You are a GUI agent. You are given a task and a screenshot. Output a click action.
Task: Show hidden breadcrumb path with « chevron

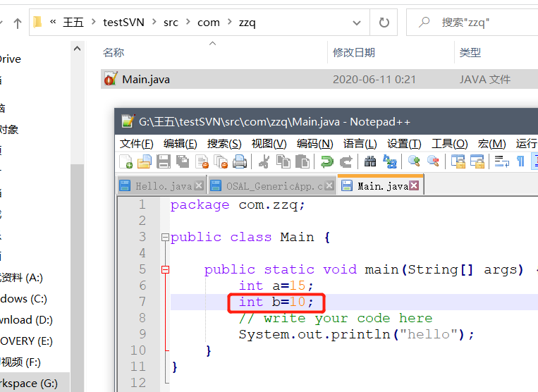tap(53, 22)
